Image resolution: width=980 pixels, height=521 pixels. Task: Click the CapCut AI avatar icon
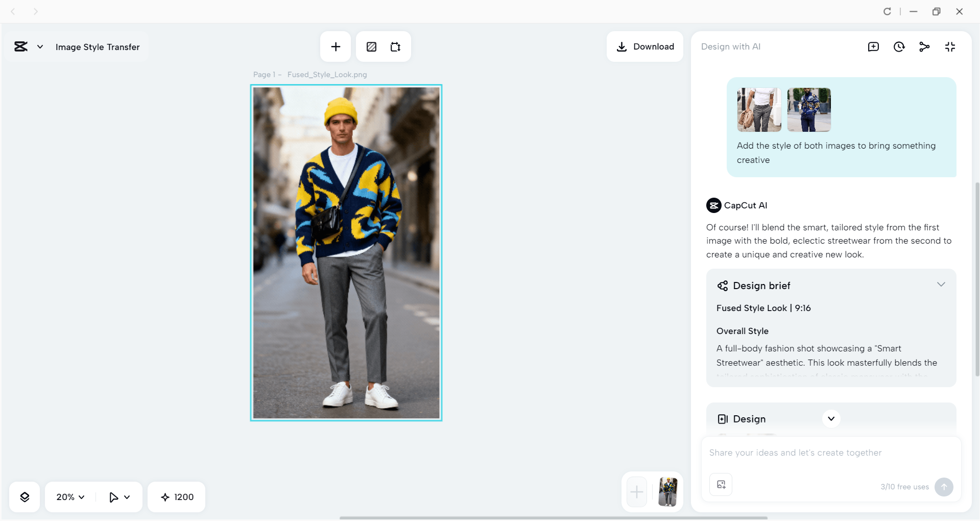coord(713,205)
